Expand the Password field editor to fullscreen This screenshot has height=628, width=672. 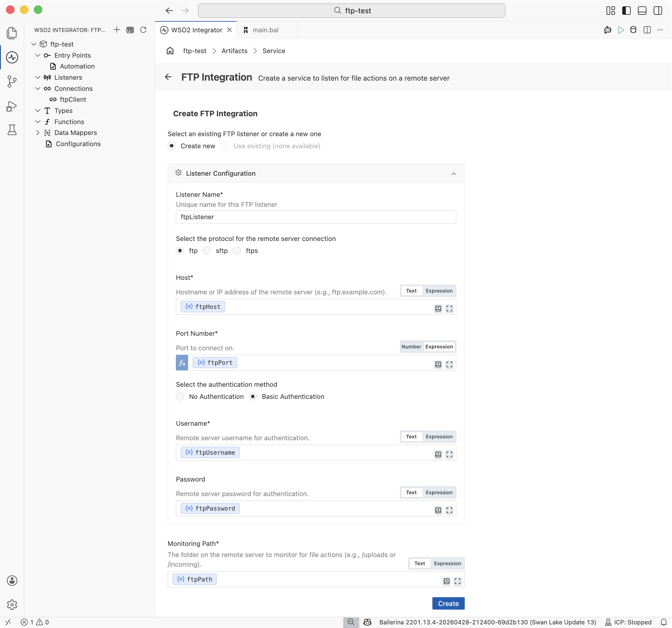[449, 510]
